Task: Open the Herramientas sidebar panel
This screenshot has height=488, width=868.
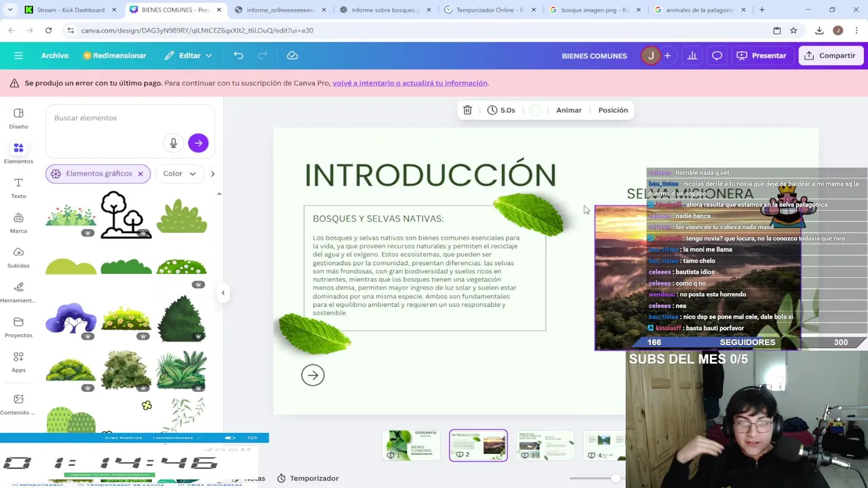Action: coord(18,292)
